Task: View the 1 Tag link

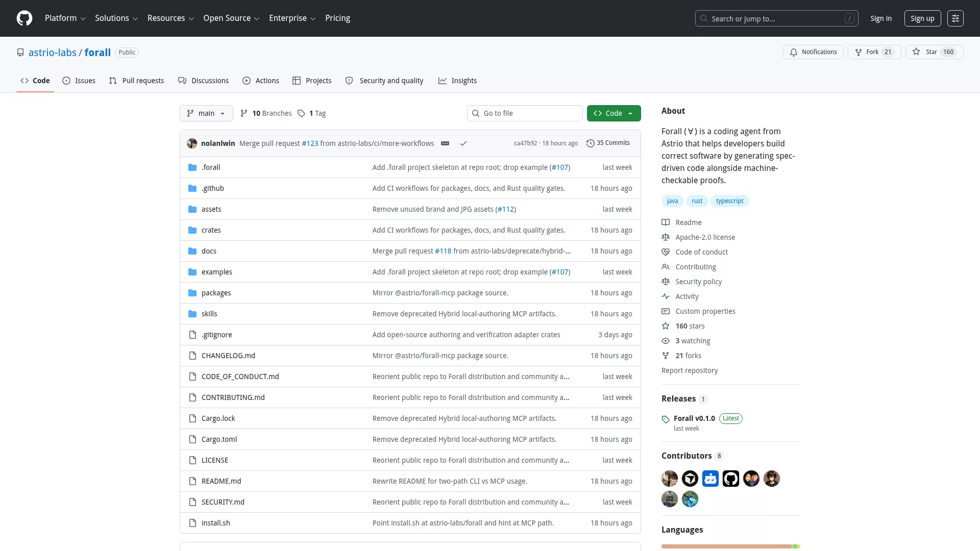Action: tap(312, 113)
